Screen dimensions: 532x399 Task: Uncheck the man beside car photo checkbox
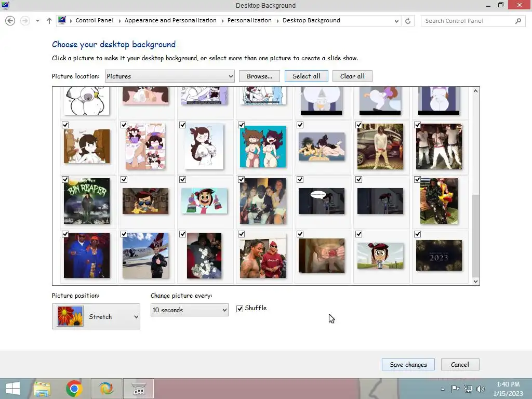(358, 125)
